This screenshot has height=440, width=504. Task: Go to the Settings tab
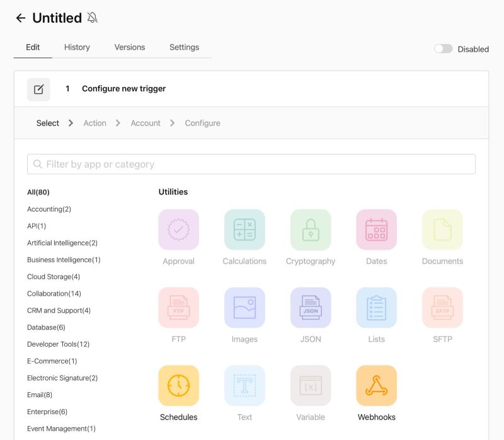click(x=184, y=47)
